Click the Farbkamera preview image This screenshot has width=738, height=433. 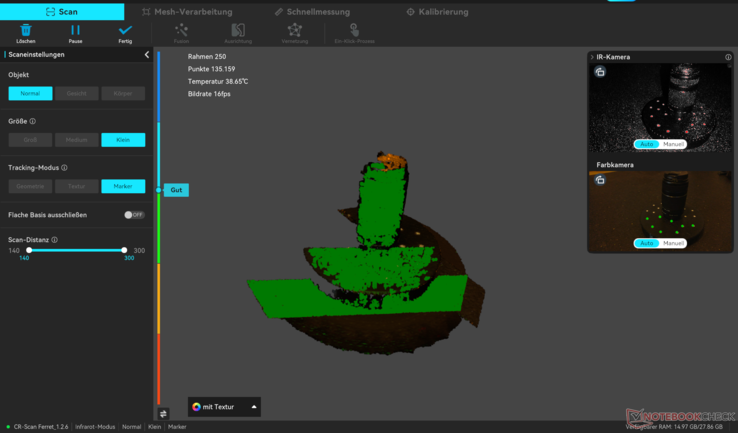(660, 211)
